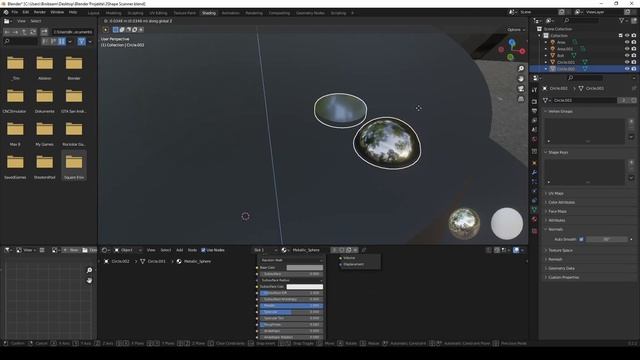This screenshot has width=640, height=360.
Task: Toggle the camera view icon
Action: 521,89
